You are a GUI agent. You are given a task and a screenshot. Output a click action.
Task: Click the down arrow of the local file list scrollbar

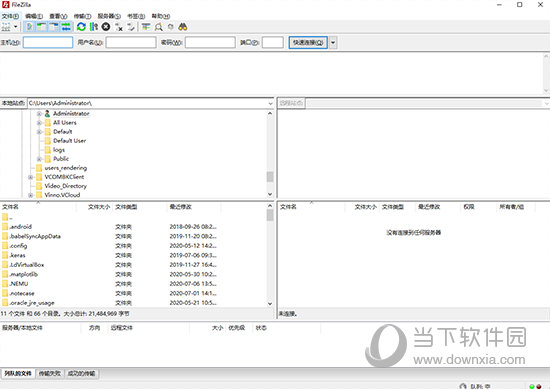[x=270, y=304]
